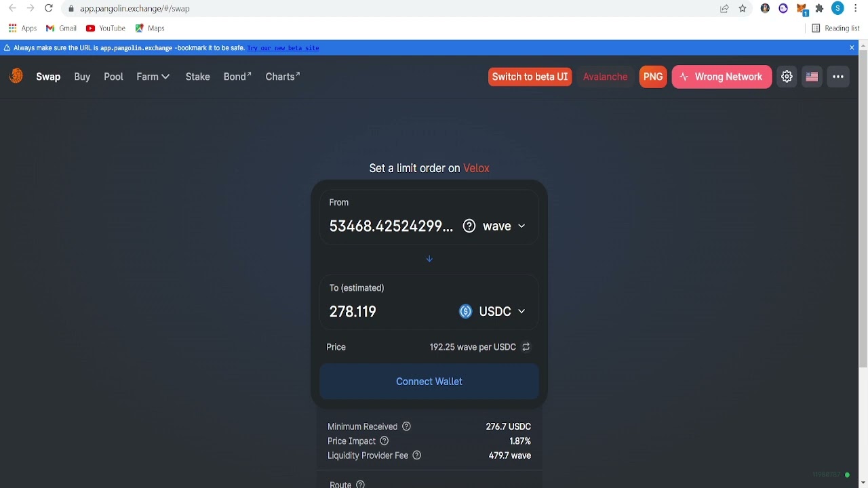Show Minimum Received help tooltip icon
Screen dimensions: 868x488
406,426
